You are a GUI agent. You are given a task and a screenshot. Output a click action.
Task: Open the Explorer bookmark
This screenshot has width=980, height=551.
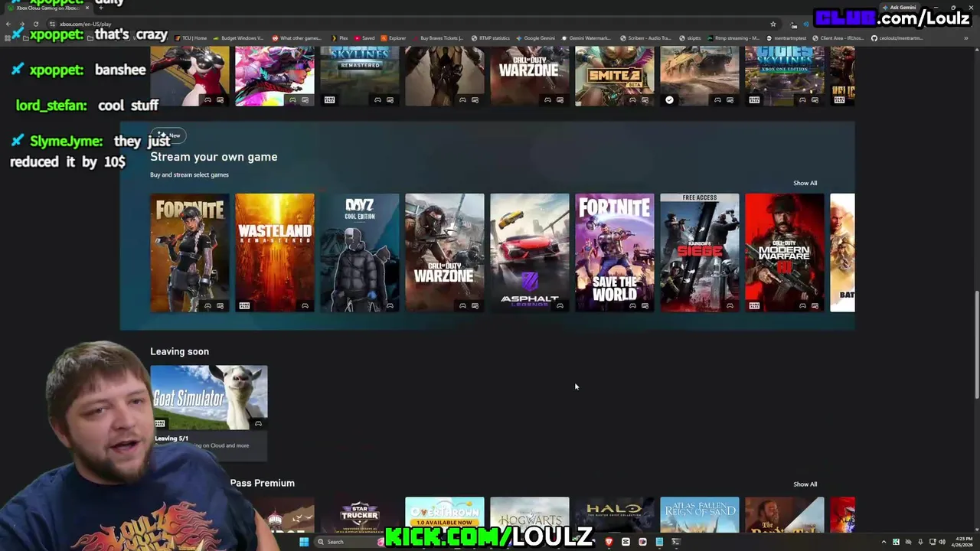pyautogui.click(x=394, y=38)
